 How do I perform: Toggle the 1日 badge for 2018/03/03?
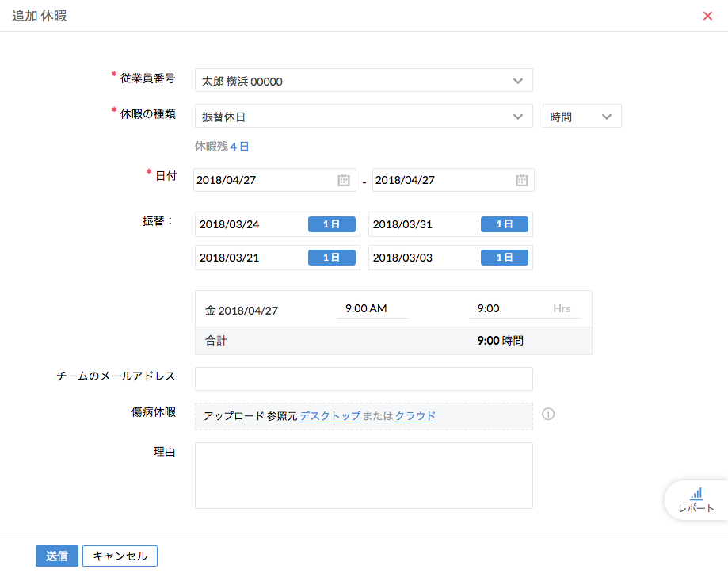(504, 258)
